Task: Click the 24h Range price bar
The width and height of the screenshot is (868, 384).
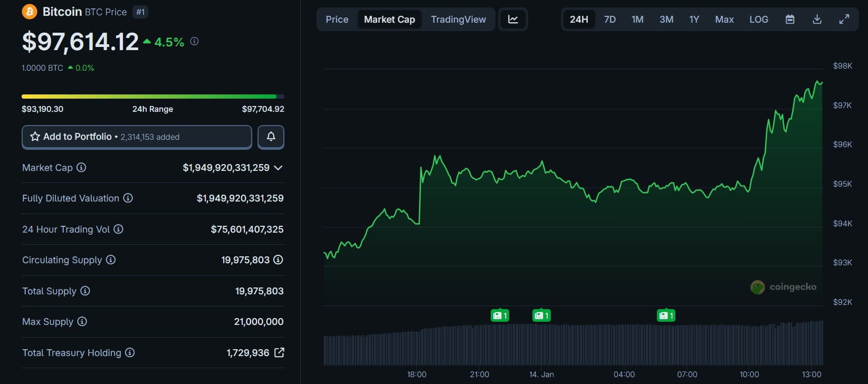Action: click(152, 97)
